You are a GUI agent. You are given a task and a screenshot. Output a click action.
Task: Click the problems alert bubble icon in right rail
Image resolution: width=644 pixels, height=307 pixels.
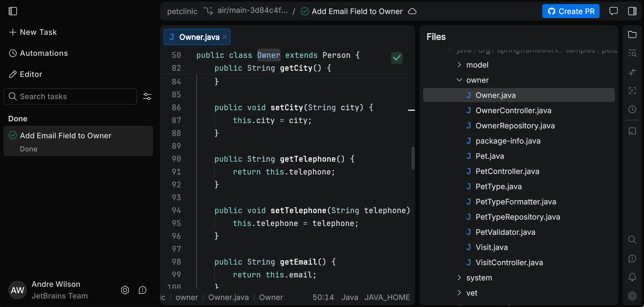tap(632, 258)
